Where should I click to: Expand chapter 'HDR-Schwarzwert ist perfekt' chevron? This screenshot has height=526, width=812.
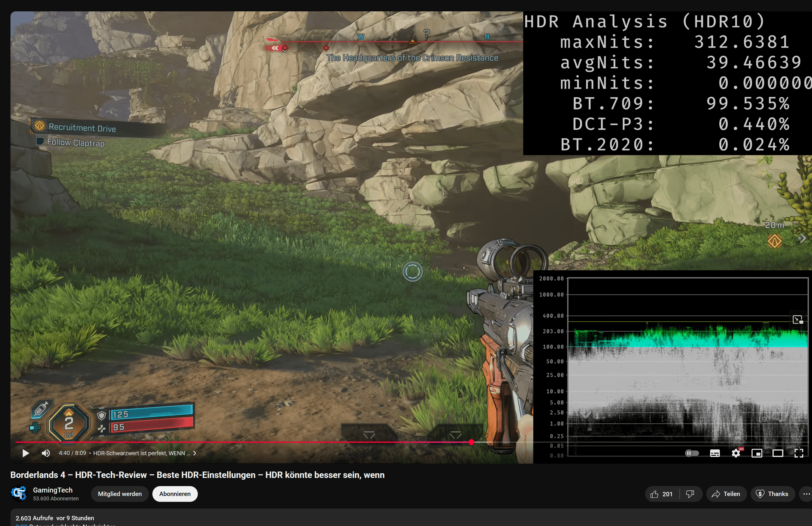pos(194,453)
